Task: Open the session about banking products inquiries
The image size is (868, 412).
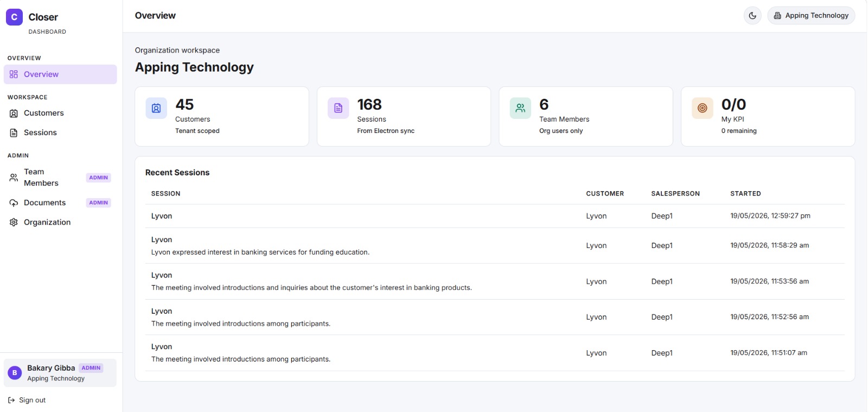Action: 495,282
